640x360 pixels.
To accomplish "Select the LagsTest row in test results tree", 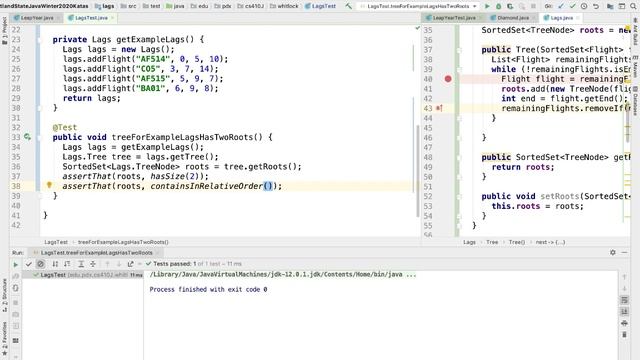I will pyautogui.click(x=83, y=275).
